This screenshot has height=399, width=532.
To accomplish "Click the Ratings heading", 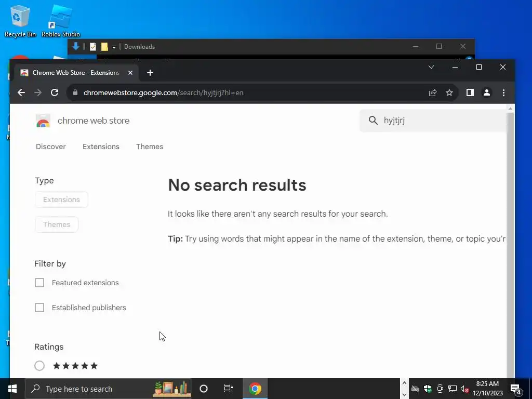I will pos(49,347).
